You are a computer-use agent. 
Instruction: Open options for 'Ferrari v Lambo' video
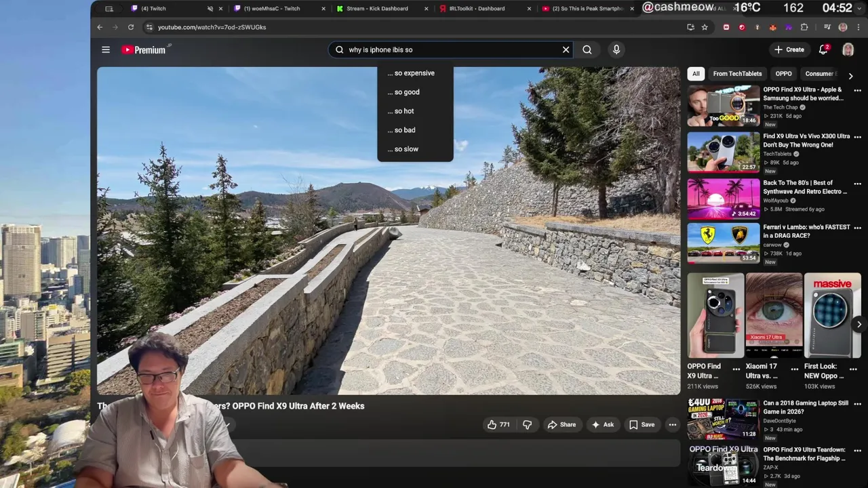(857, 228)
